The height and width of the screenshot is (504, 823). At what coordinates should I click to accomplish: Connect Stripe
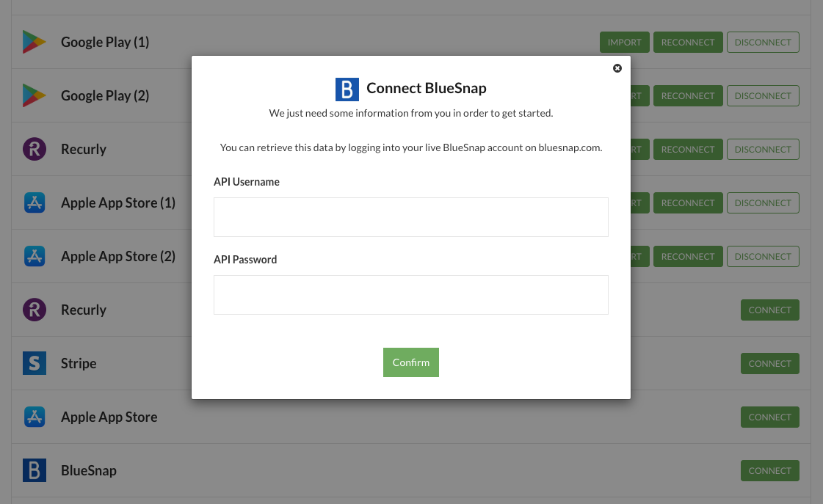(x=770, y=363)
